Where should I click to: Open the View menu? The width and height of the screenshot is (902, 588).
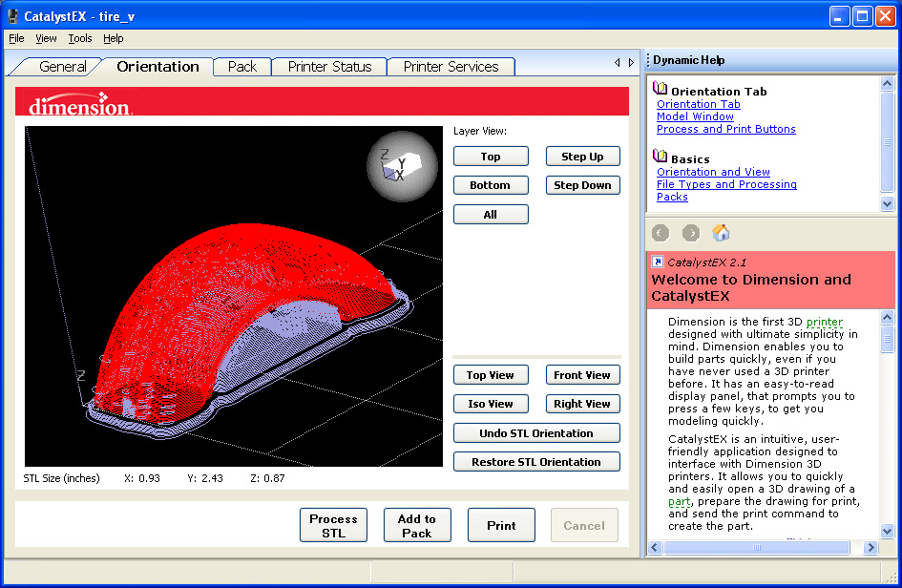click(46, 38)
